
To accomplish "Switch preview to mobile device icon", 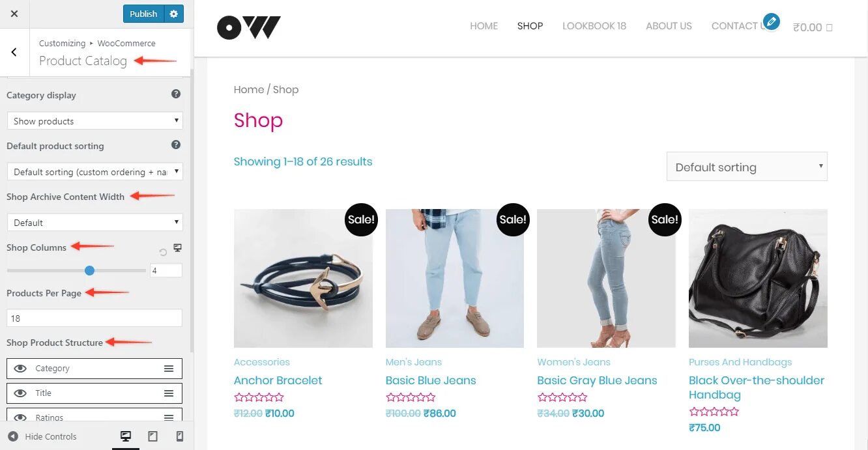I will click(x=180, y=436).
